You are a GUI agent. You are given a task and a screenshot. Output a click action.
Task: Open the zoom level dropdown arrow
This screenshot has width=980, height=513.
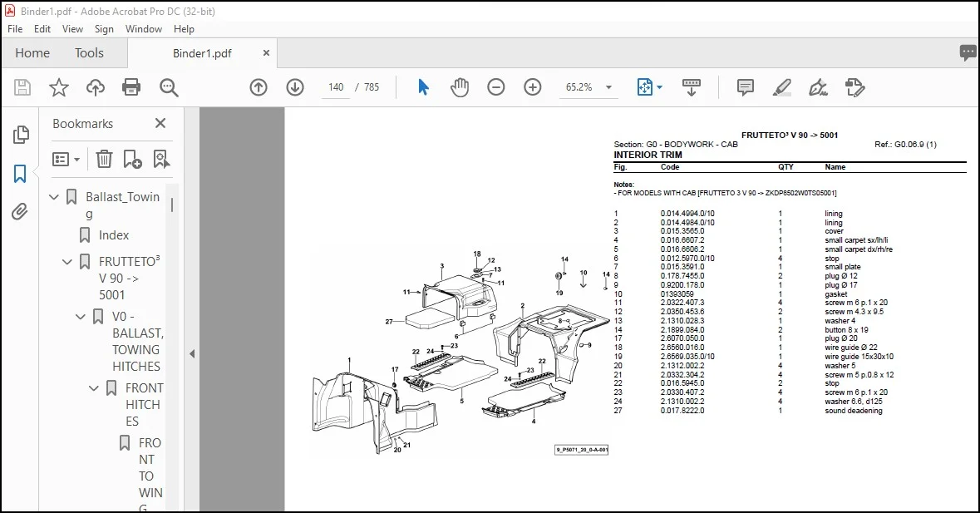(x=608, y=87)
